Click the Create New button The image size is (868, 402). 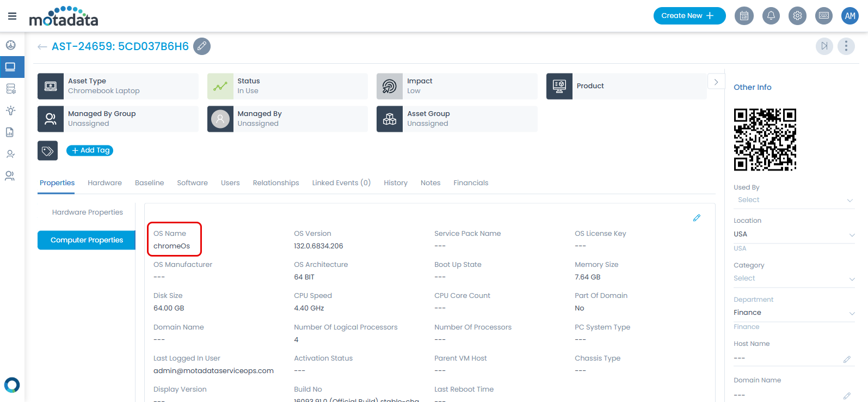[689, 16]
